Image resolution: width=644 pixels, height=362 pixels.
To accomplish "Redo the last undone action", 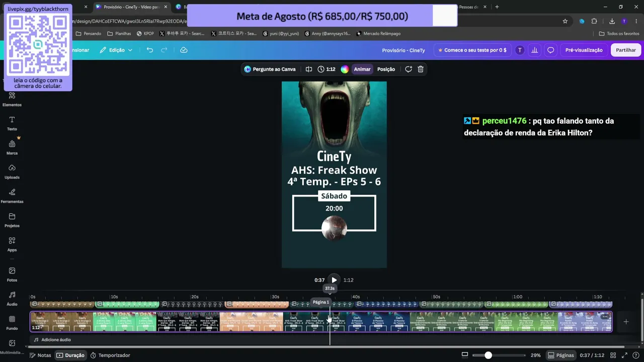I will (x=164, y=50).
